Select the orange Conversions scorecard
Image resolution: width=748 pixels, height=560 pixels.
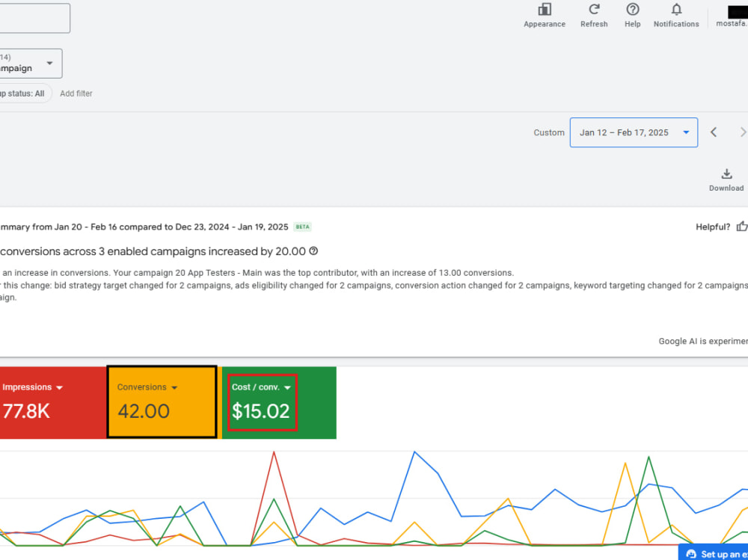(x=162, y=401)
